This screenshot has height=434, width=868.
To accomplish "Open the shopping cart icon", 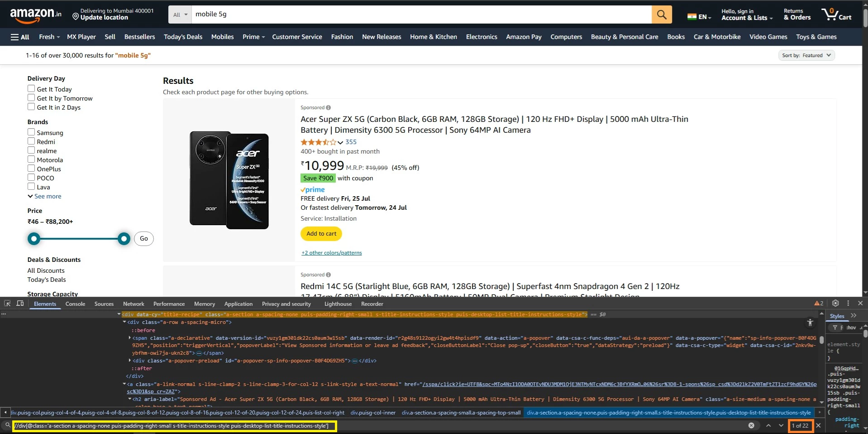I will point(836,14).
